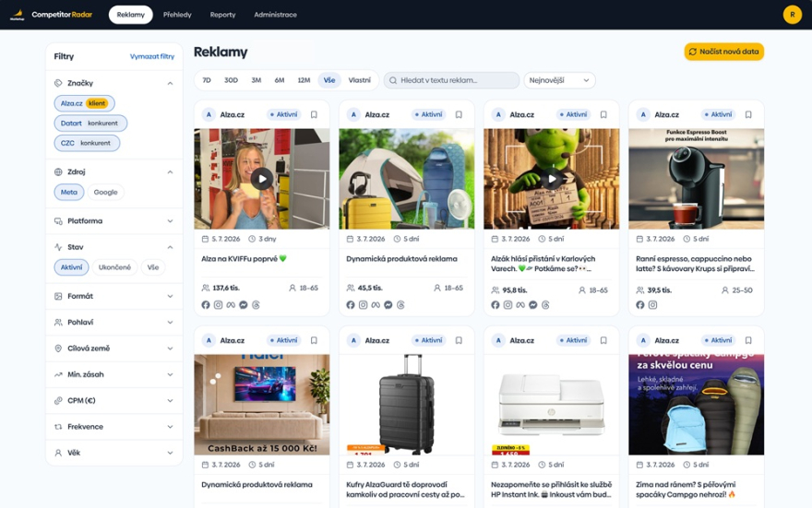Screen dimensions: 812x508
Task: Bookmark the Alza na KVIFFu ad card
Action: pyautogui.click(x=314, y=114)
